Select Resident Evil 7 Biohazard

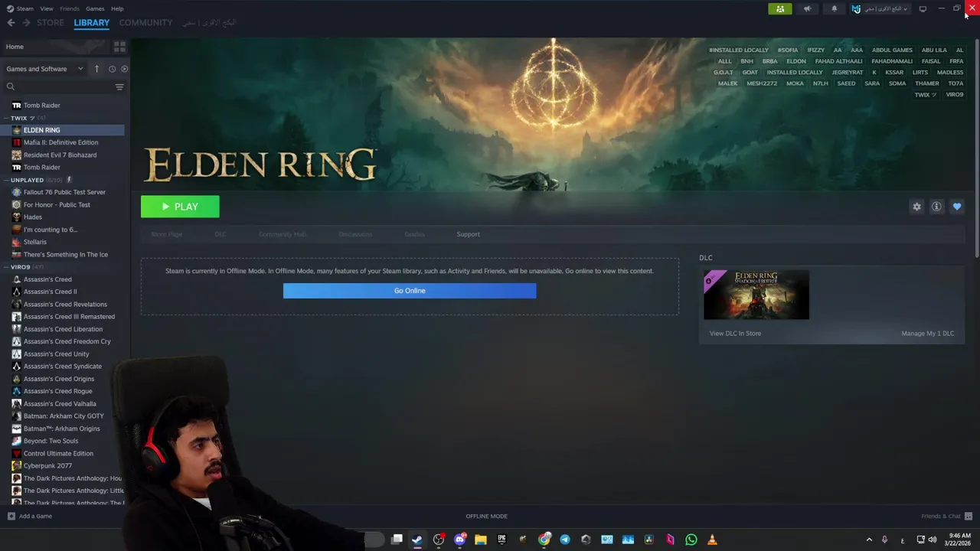(x=60, y=155)
